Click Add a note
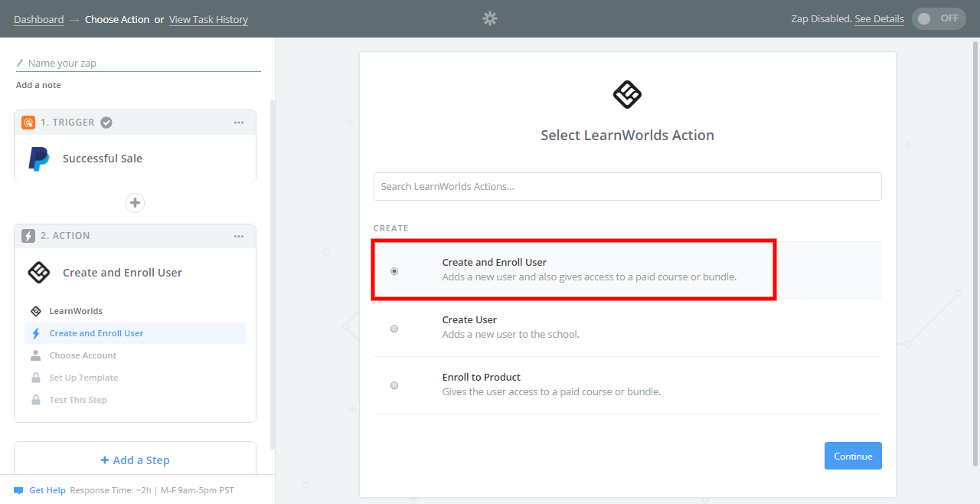980x504 pixels. [x=38, y=85]
